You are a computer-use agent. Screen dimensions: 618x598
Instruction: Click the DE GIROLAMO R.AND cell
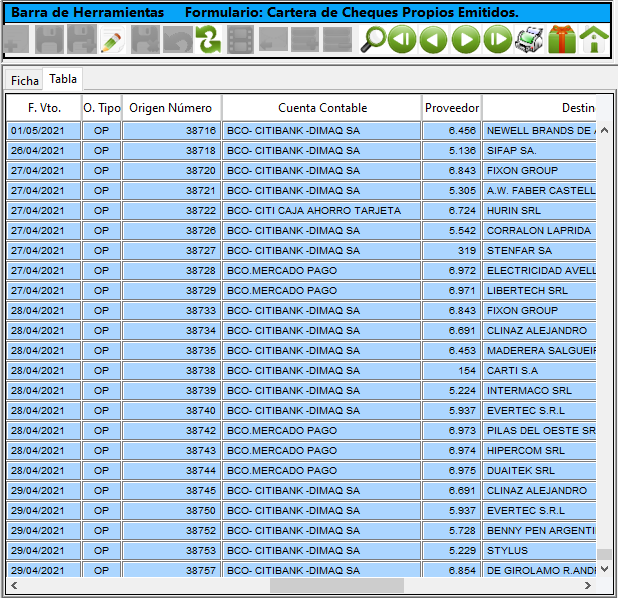point(539,570)
